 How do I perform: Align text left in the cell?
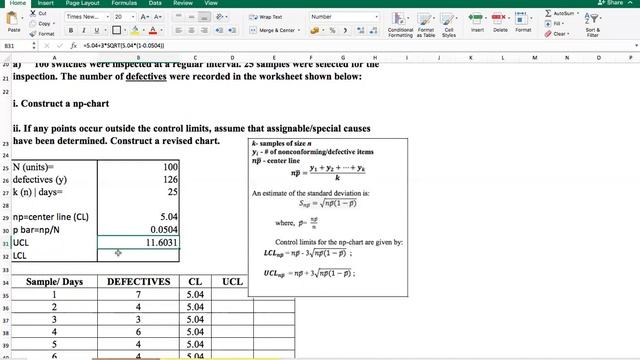click(178, 30)
